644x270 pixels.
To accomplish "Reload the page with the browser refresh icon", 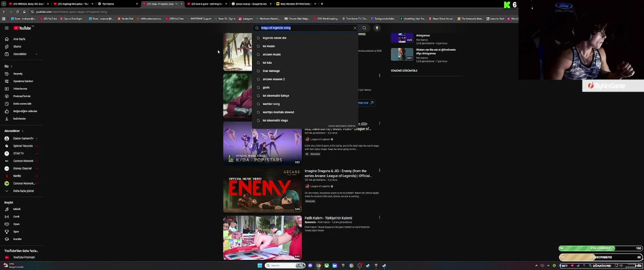I will pos(18,12).
